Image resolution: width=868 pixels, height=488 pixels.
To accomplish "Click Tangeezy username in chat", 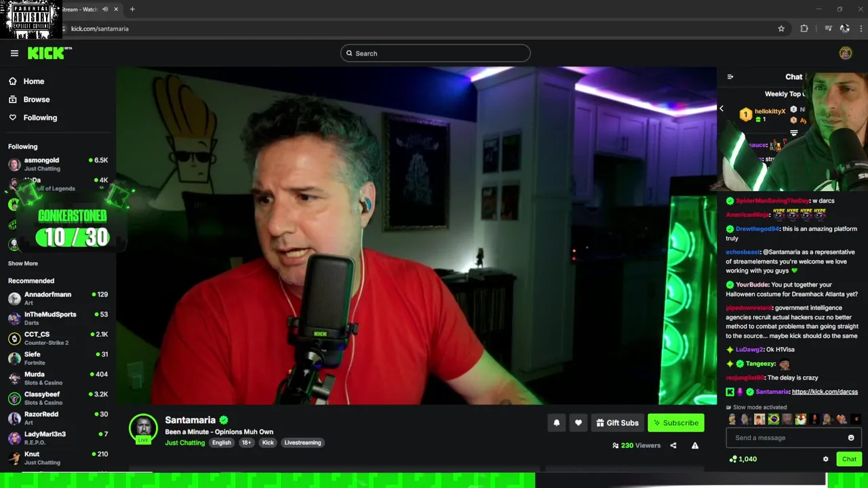I will click(761, 364).
